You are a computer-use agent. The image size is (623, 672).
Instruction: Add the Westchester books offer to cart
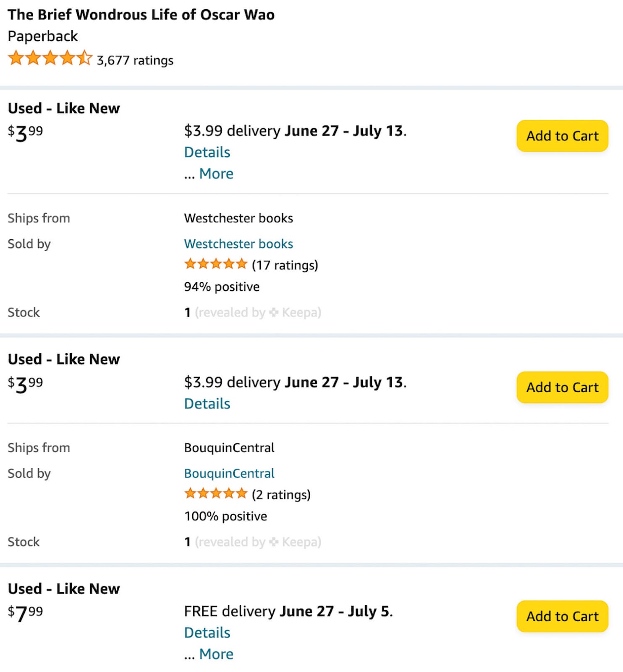(x=562, y=136)
